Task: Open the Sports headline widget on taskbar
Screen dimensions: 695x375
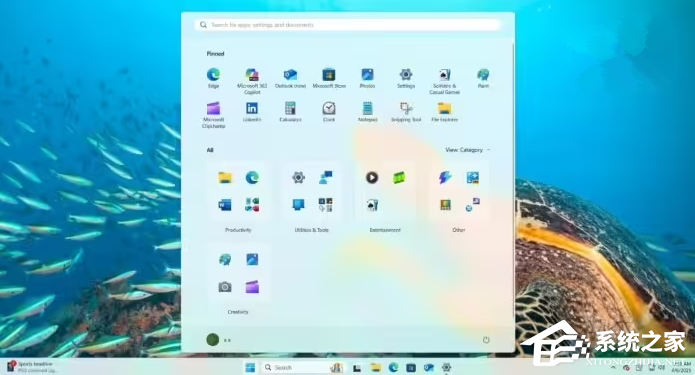Action: click(x=32, y=367)
